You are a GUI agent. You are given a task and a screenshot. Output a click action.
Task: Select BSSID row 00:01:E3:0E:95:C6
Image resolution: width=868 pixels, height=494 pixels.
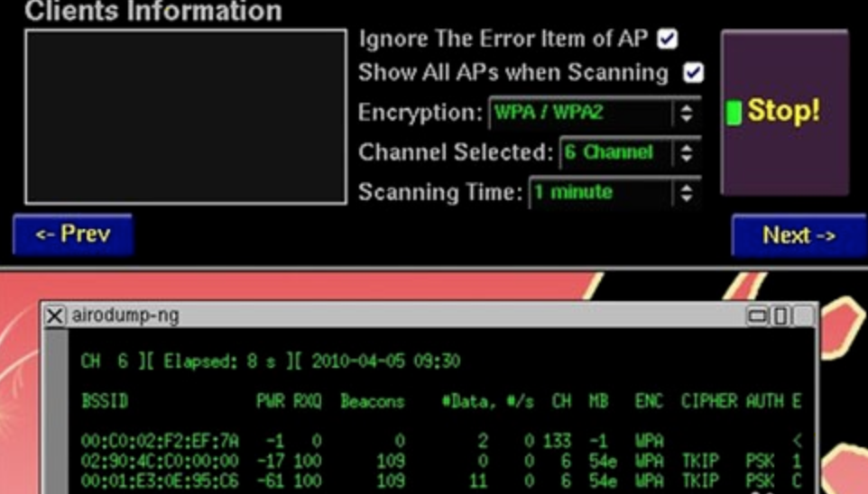click(x=441, y=480)
